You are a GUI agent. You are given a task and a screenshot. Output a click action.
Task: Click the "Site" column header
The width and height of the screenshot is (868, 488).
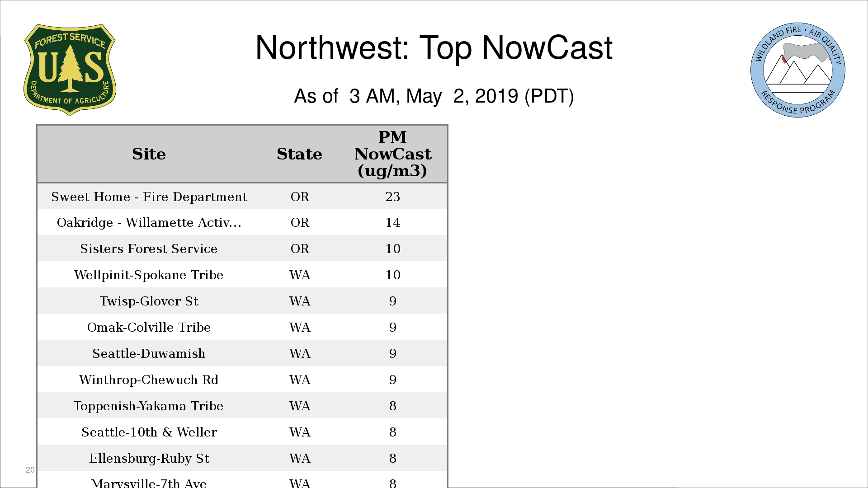[x=149, y=154]
